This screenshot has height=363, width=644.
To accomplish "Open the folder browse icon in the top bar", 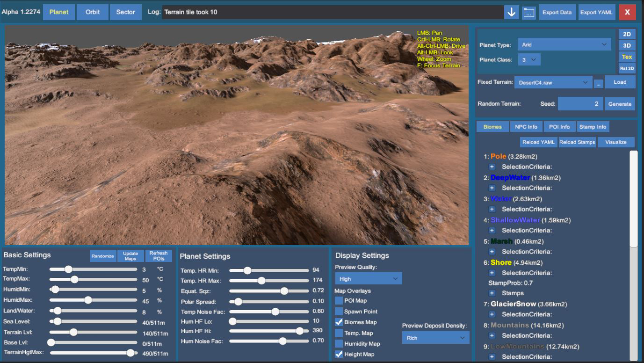I will 528,12.
